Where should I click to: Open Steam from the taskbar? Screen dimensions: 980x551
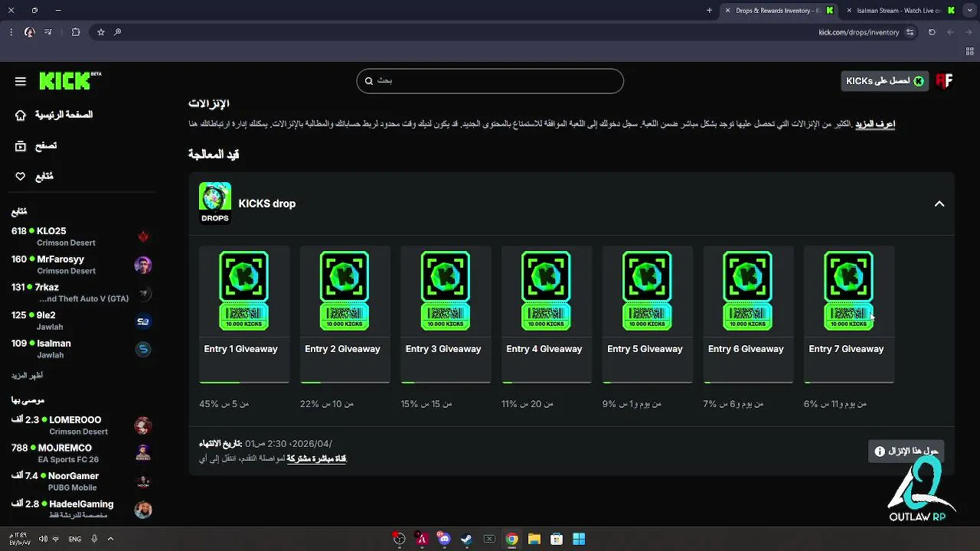click(466, 539)
